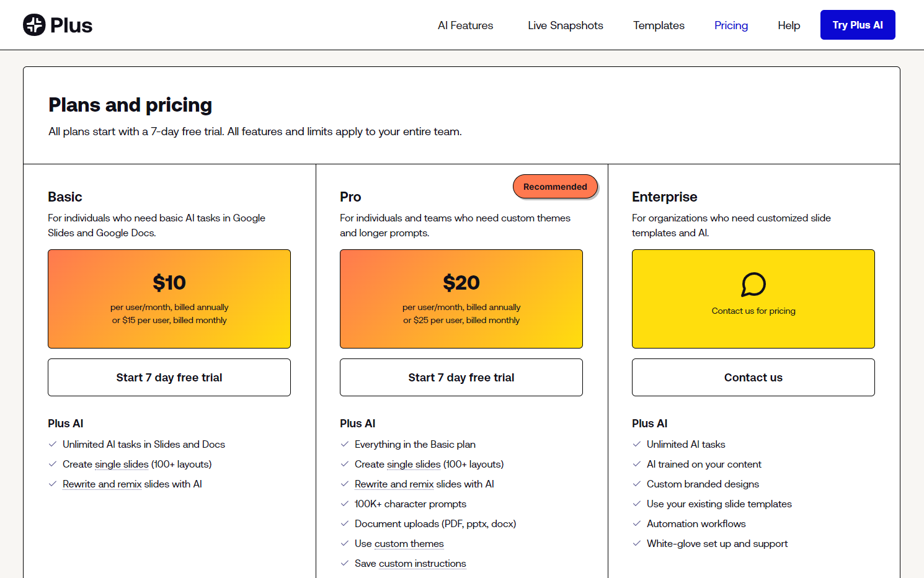924x578 pixels.
Task: Open the 'custom instructions' link
Action: 423,563
